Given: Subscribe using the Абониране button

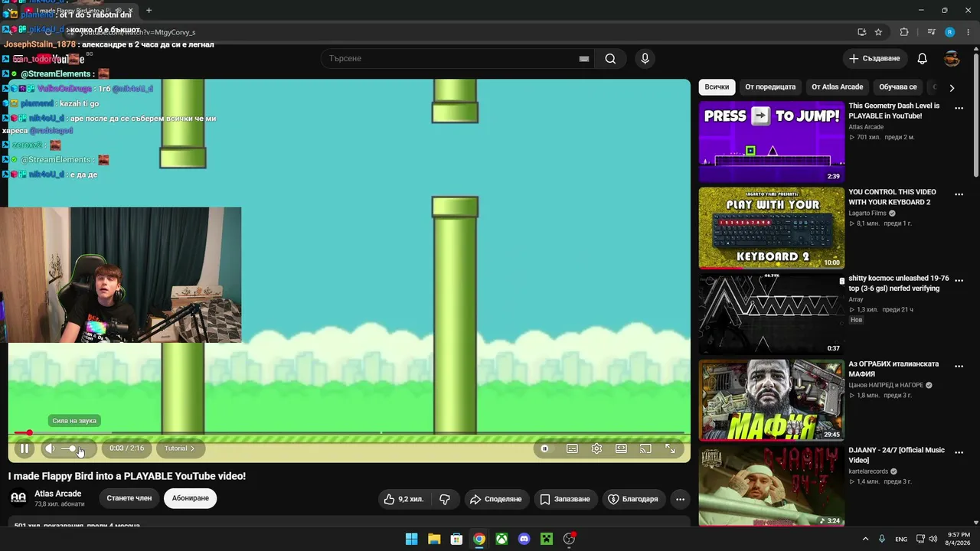Looking at the screenshot, I should coord(190,498).
